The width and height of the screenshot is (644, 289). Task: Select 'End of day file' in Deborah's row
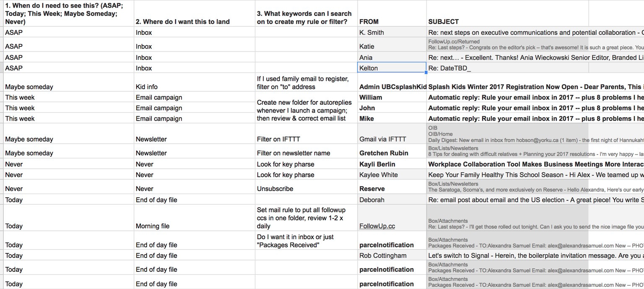tap(195, 200)
